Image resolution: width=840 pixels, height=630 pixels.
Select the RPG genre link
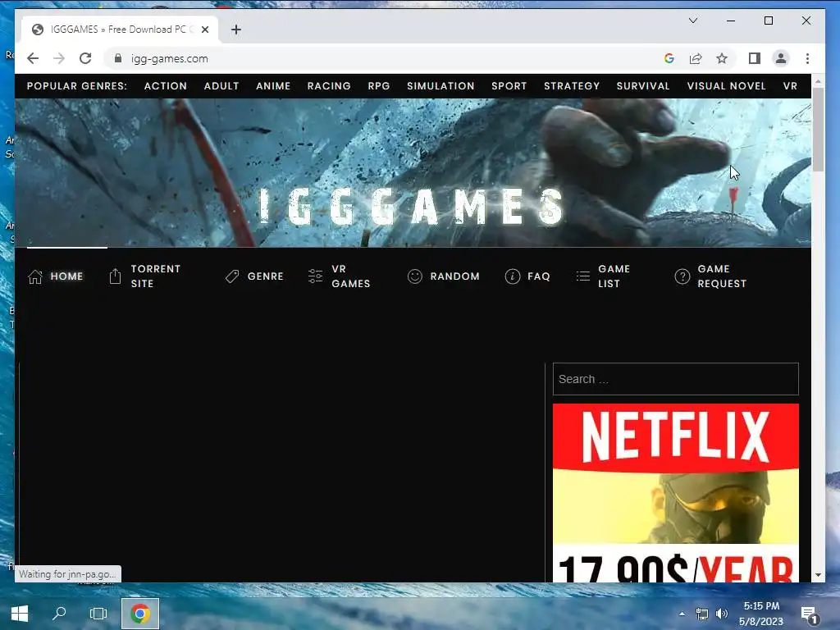pos(379,86)
